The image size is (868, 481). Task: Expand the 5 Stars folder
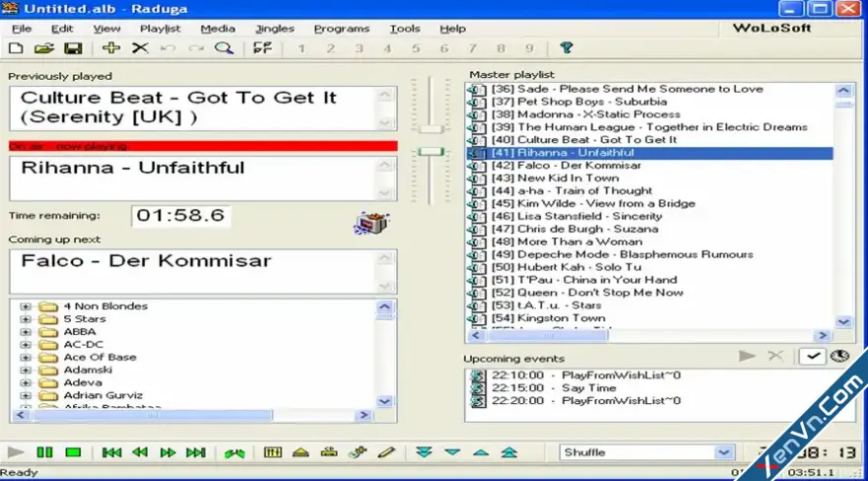(26, 318)
